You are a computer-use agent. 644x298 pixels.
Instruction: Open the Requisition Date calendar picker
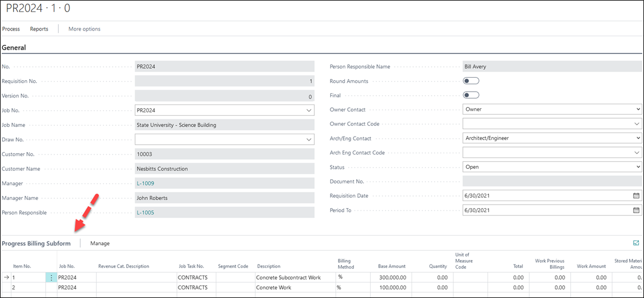[637, 196]
